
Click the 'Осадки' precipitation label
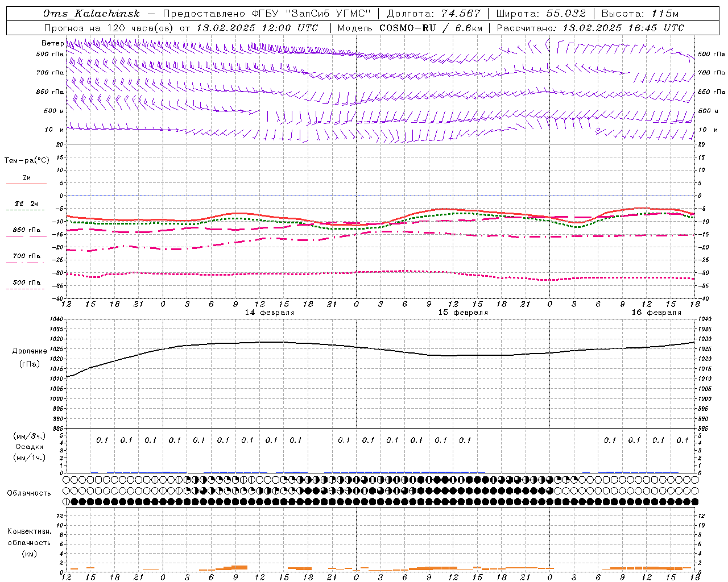(30, 447)
